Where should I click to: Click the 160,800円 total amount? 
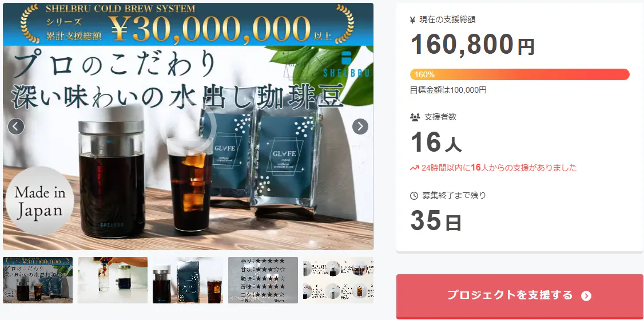tap(472, 45)
